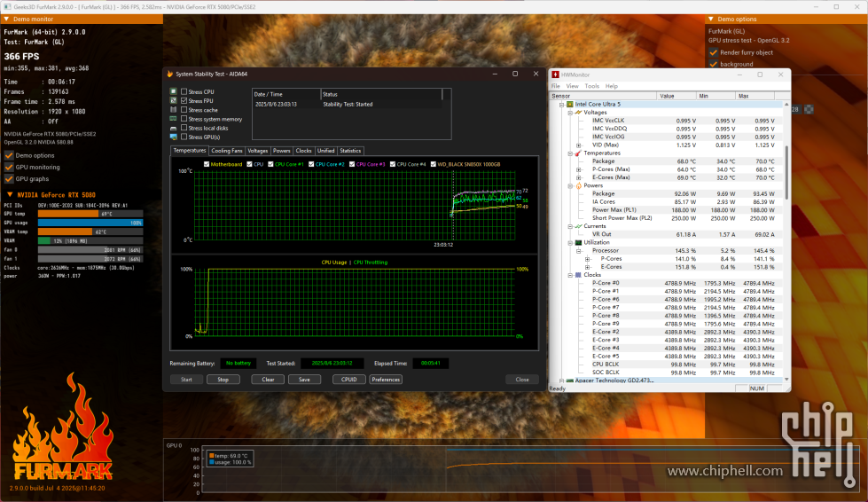Screen dimensions: 868x502
Task: Expand the P-Cores (Max) temperature node
Action: coord(579,169)
